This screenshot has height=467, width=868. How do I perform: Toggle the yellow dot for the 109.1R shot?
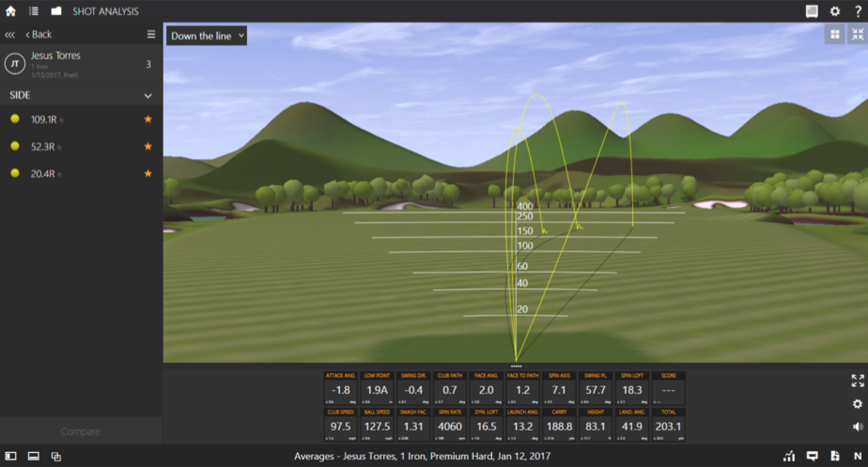(15, 119)
